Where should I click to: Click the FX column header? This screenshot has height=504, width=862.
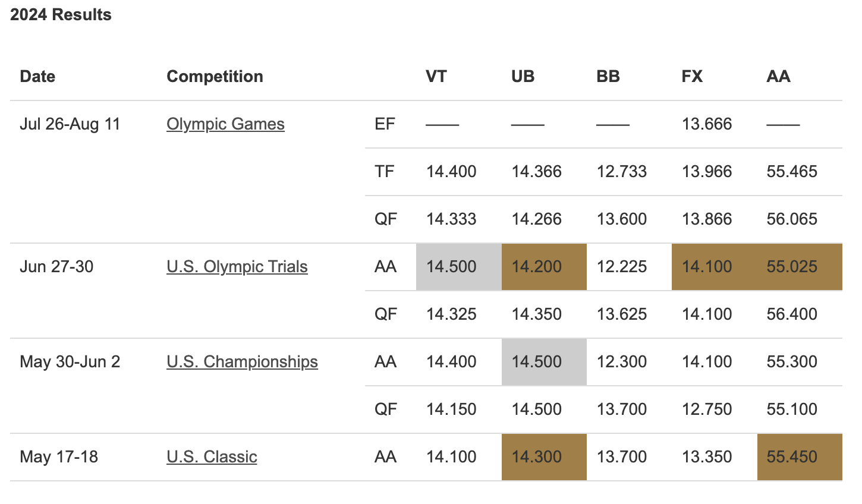(x=692, y=77)
